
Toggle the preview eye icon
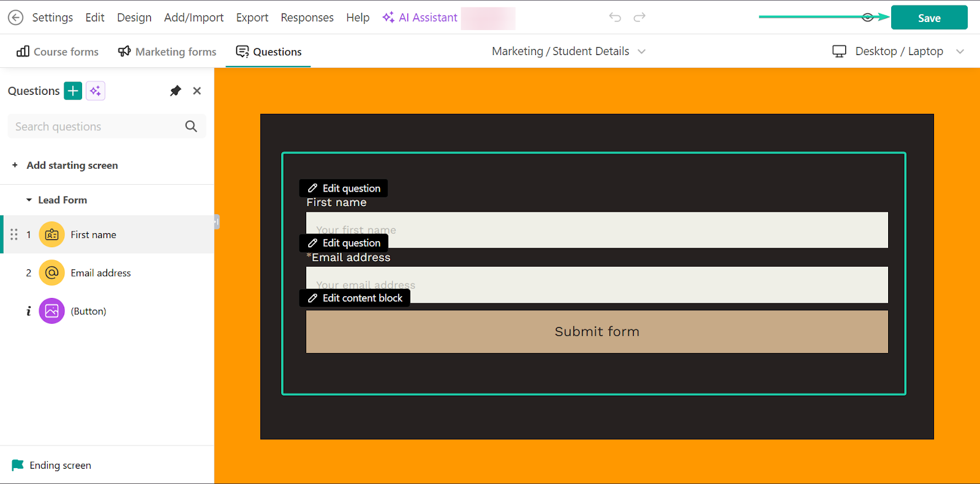click(867, 17)
